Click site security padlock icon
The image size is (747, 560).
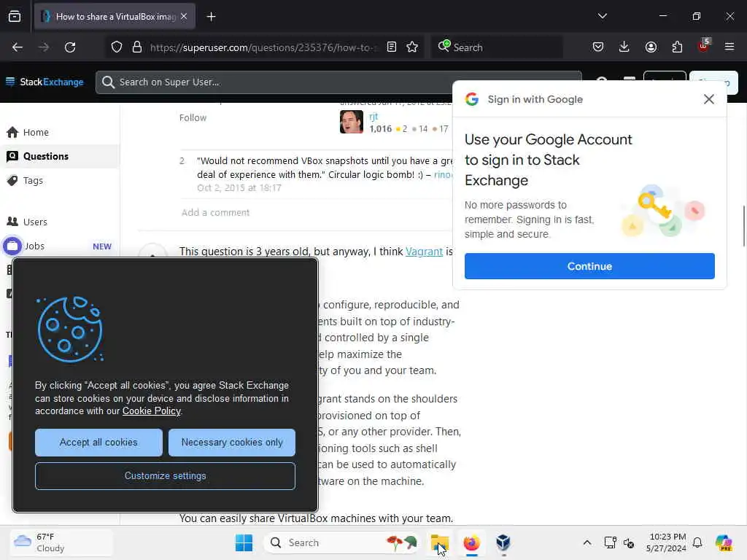pyautogui.click(x=137, y=47)
